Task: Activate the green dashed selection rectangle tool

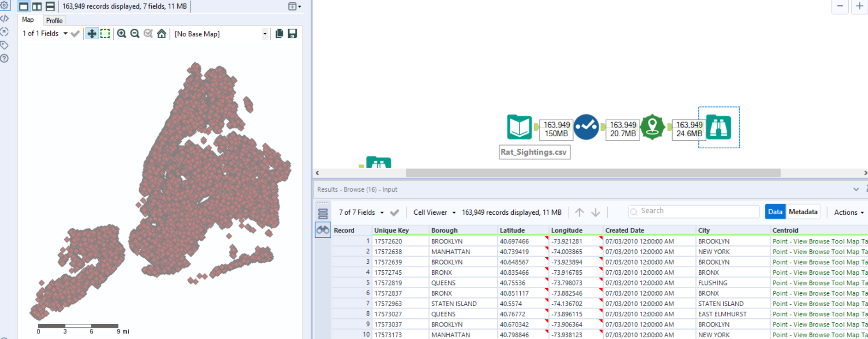Action: tap(105, 34)
